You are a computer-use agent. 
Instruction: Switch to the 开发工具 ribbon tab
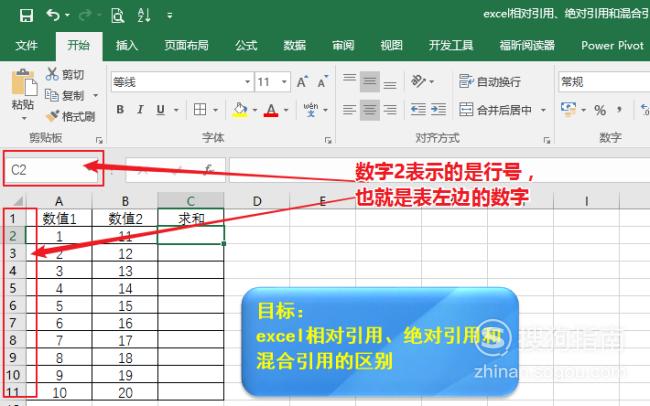451,45
